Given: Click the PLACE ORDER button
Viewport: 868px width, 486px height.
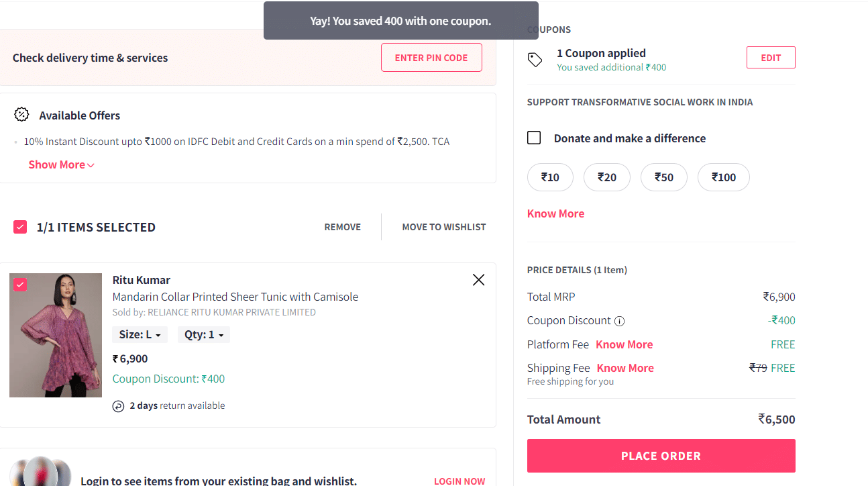Looking at the screenshot, I should pos(661,455).
